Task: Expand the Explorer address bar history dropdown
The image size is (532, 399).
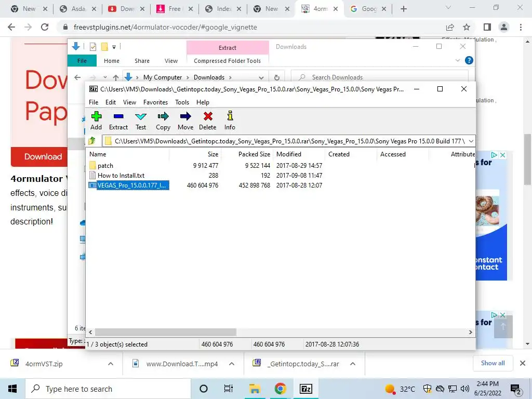Action: pyautogui.click(x=261, y=77)
